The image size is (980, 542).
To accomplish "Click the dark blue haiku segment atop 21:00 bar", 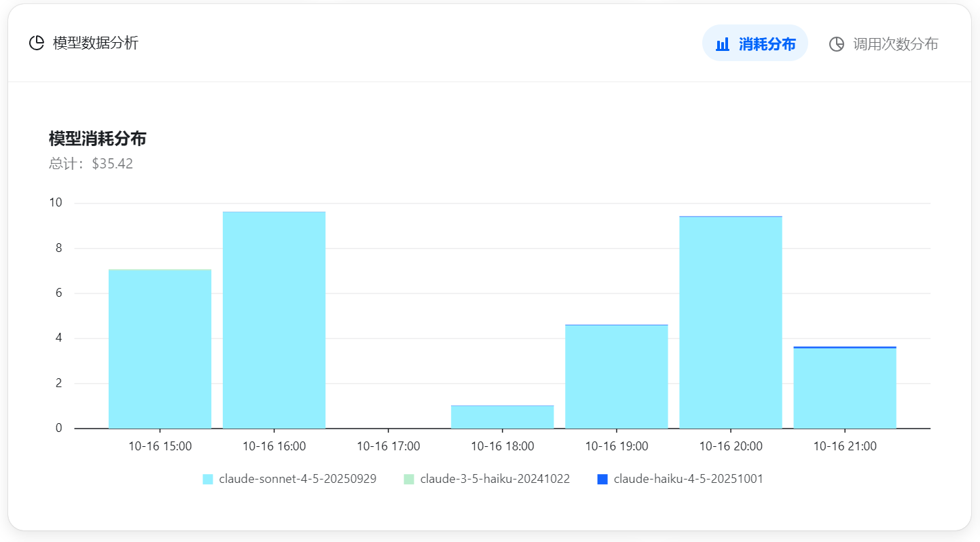I will pyautogui.click(x=844, y=347).
